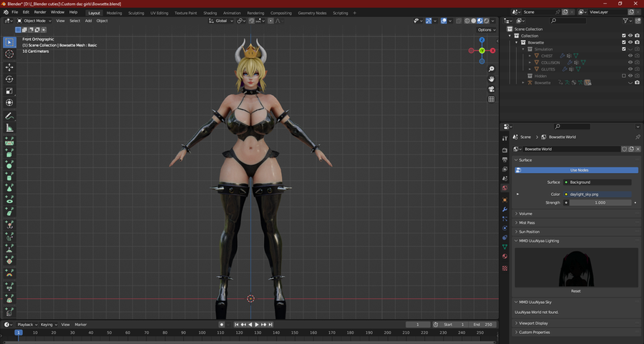
Task: Select the Scale tool
Action: point(9,91)
